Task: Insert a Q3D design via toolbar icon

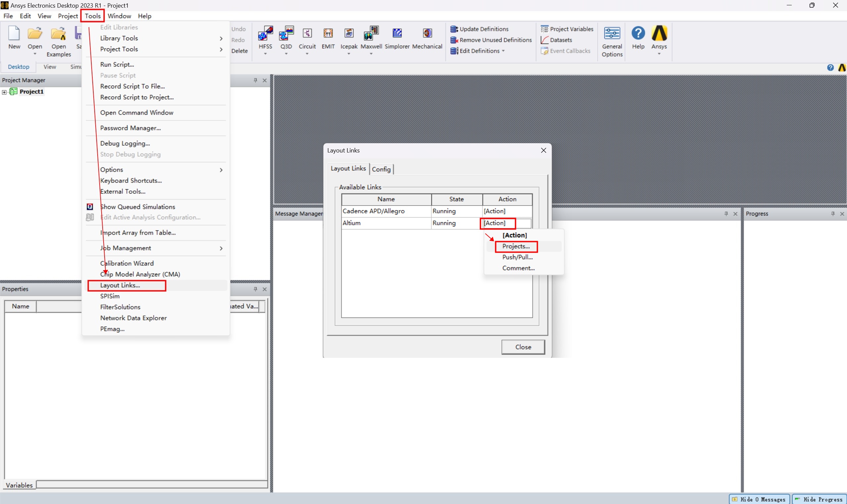Action: pos(286,34)
